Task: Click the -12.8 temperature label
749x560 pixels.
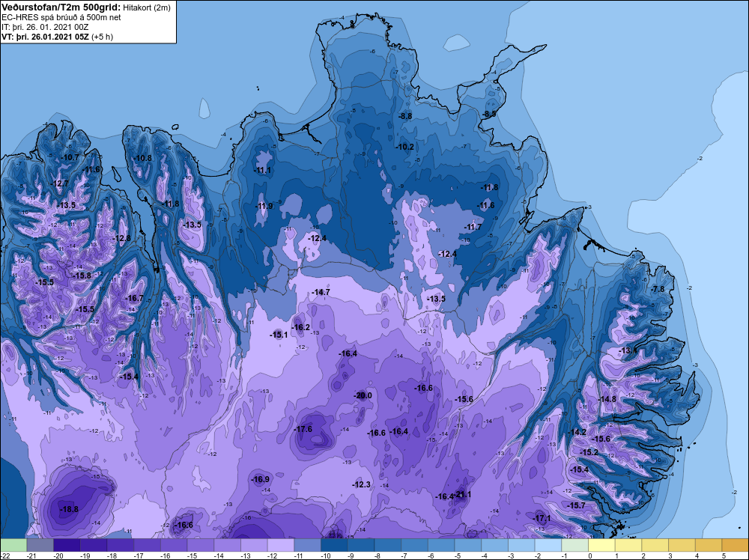Action: coord(121,238)
